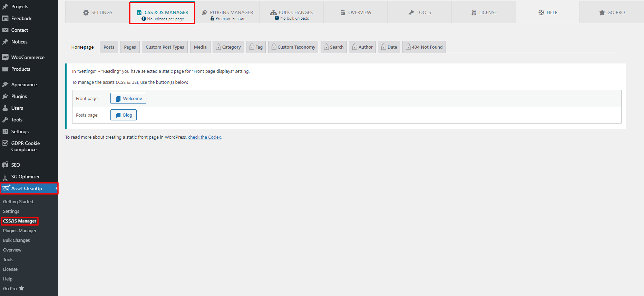644x296 pixels.
Task: Click the Settings gear icon in top tabs
Action: 86,12
